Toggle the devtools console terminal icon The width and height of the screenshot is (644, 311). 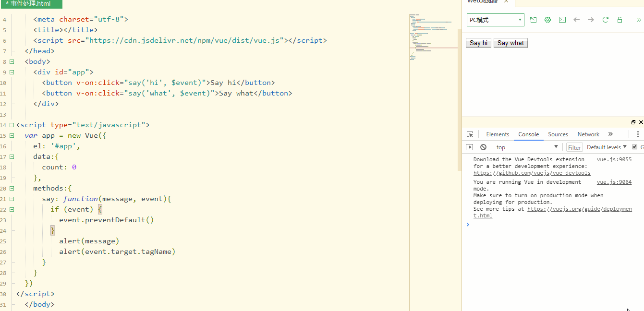coord(562,20)
